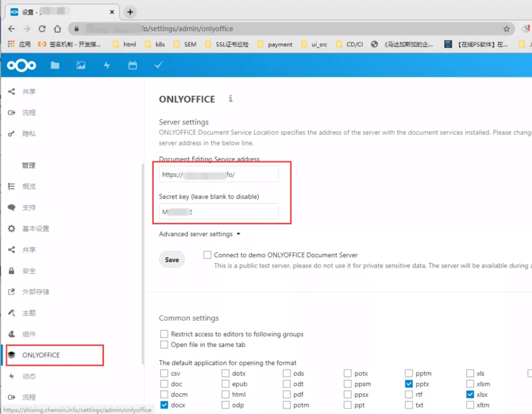This screenshot has width=532, height=414.
Task: Check the docm format checkbox
Action: point(164,394)
